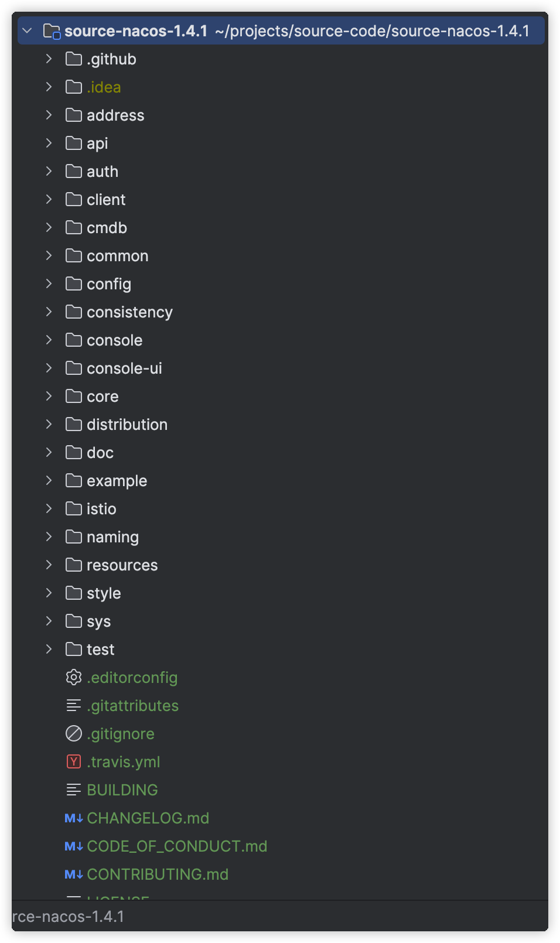Screen dimensions: 560x943
Task: Open the CHANGELOG.md file
Action: 148,818
